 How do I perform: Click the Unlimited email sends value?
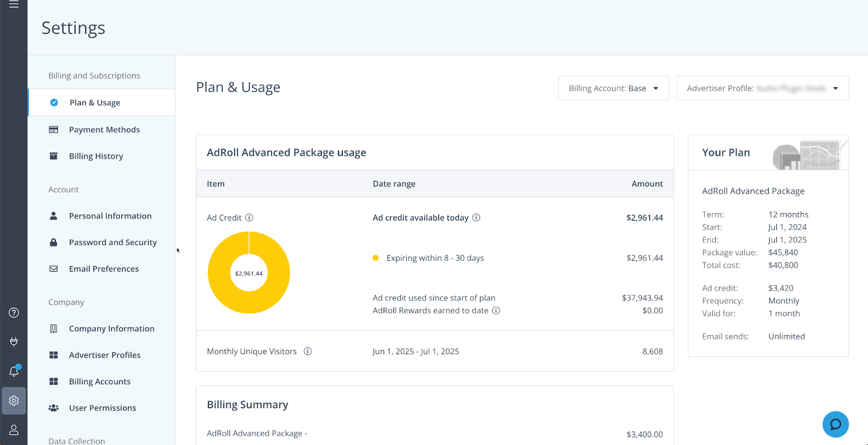pos(787,337)
